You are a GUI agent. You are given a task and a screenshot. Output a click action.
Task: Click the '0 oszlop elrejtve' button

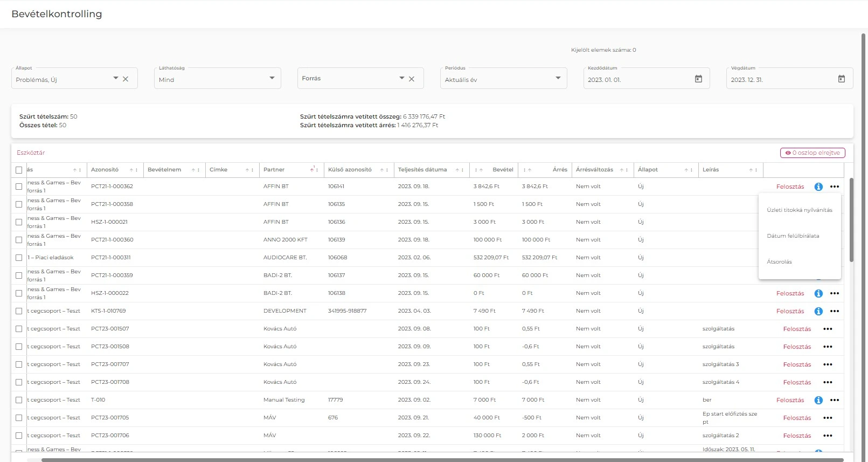pyautogui.click(x=813, y=153)
